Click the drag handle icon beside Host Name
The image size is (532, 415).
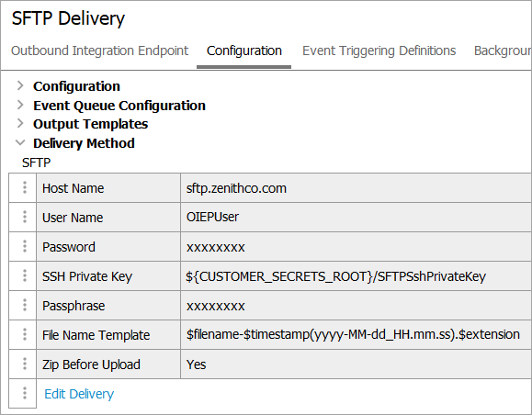[x=25, y=187]
